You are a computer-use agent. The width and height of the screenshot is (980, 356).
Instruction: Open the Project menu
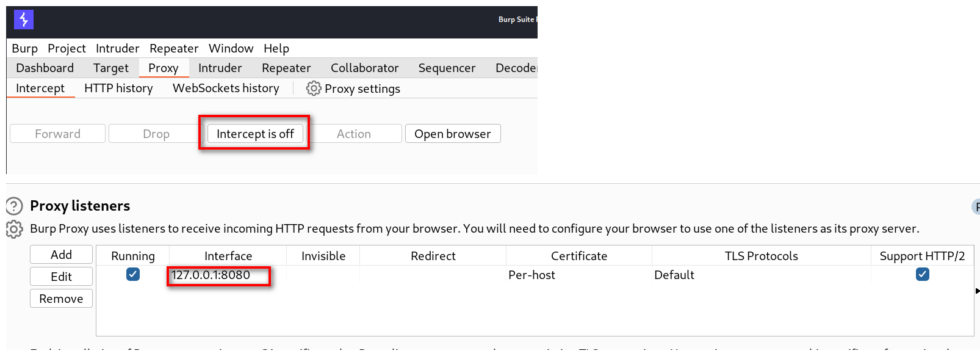tap(67, 48)
